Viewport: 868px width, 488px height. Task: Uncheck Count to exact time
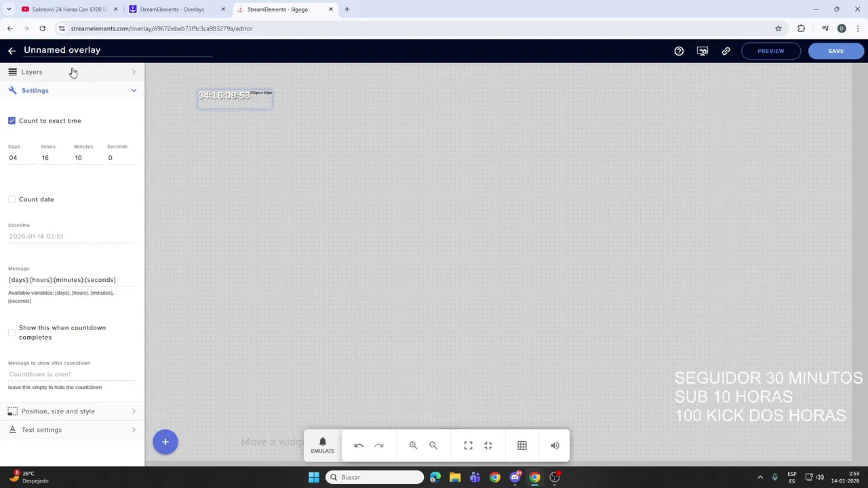[x=12, y=121]
